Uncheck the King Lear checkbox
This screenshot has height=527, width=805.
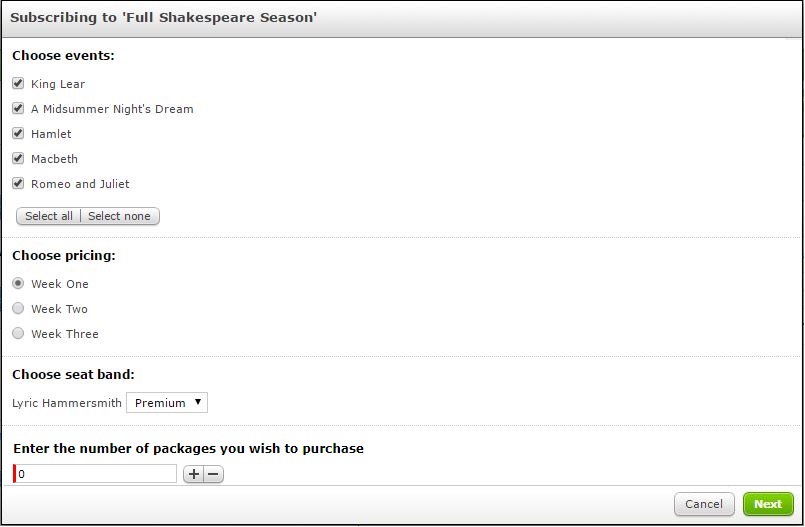18,84
